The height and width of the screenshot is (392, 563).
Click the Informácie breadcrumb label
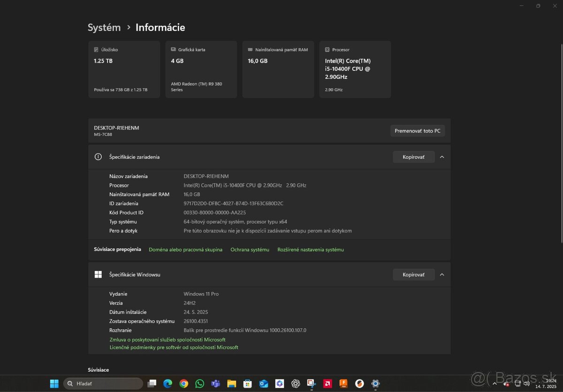(160, 27)
